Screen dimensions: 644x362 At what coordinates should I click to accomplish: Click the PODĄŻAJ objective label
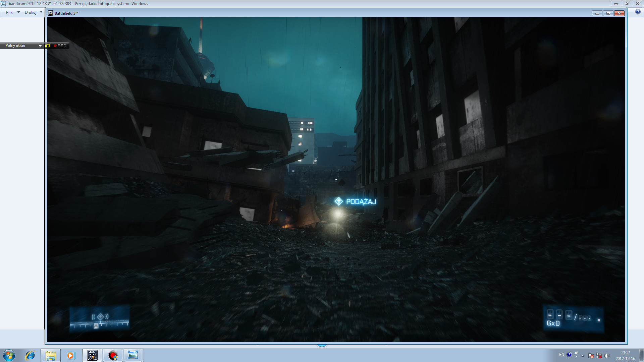click(x=361, y=202)
